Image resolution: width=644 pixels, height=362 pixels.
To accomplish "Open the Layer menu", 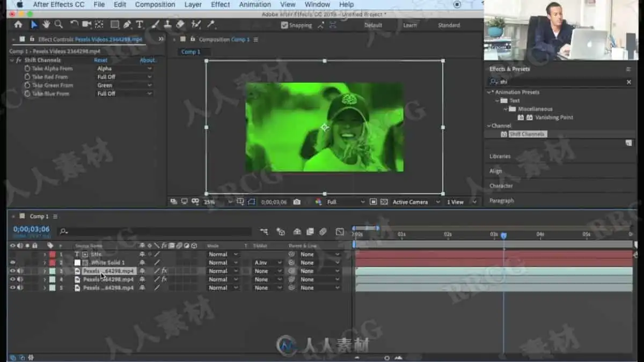I will point(193,4).
